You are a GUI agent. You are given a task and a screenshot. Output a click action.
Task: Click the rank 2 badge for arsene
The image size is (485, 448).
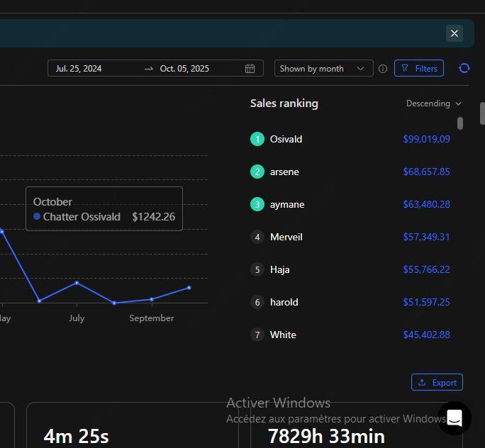(x=257, y=172)
